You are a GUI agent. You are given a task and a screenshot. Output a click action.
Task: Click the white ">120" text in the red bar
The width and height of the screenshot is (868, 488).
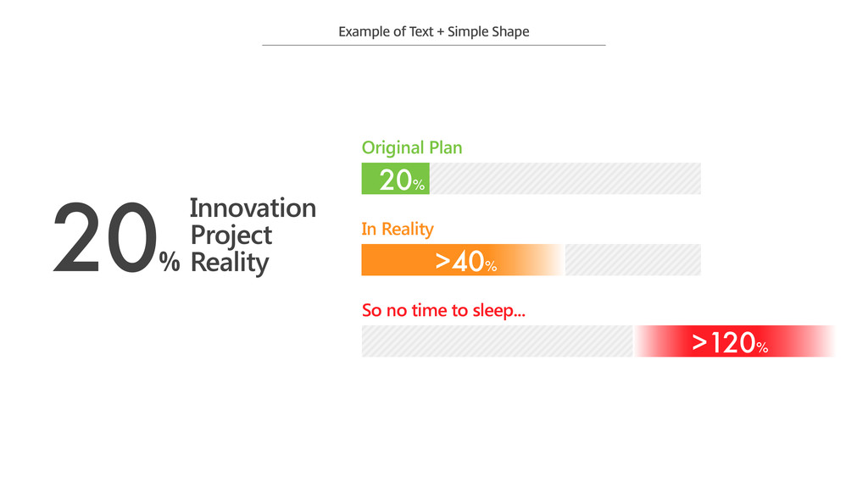[x=723, y=342]
